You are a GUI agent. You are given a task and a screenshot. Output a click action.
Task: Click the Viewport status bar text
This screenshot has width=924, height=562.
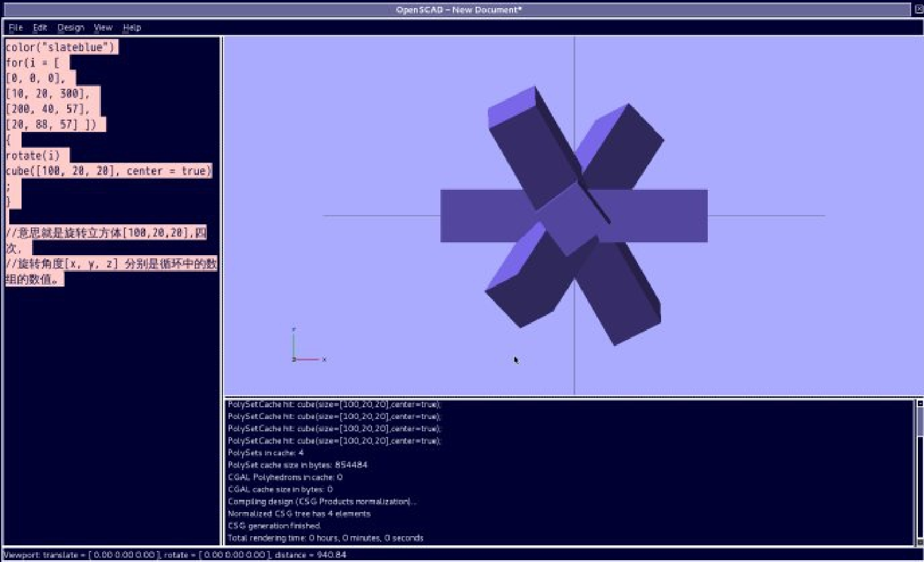pyautogui.click(x=175, y=555)
